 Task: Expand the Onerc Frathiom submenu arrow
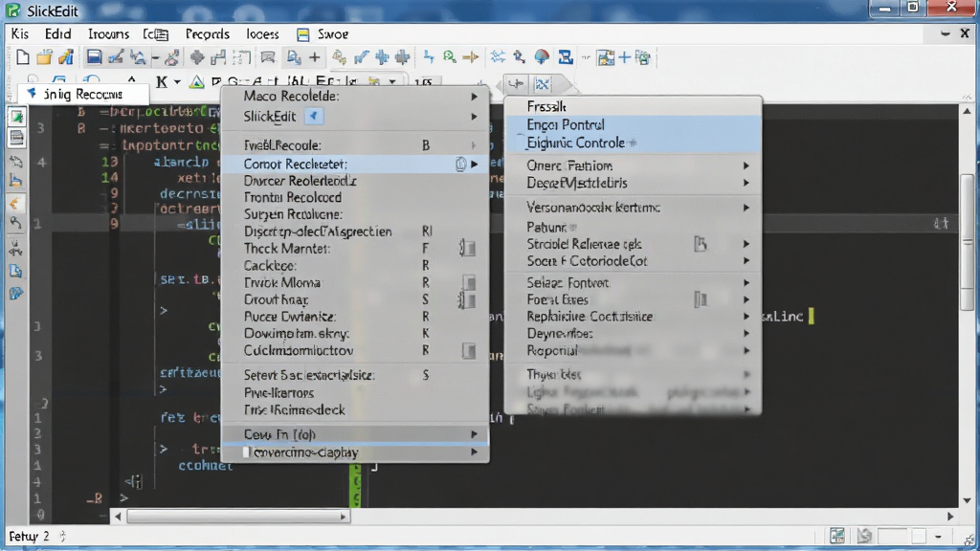tap(746, 165)
